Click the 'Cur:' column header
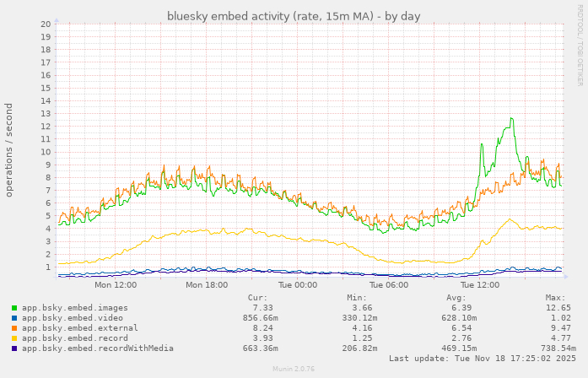This screenshot has width=588, height=378. [258, 298]
